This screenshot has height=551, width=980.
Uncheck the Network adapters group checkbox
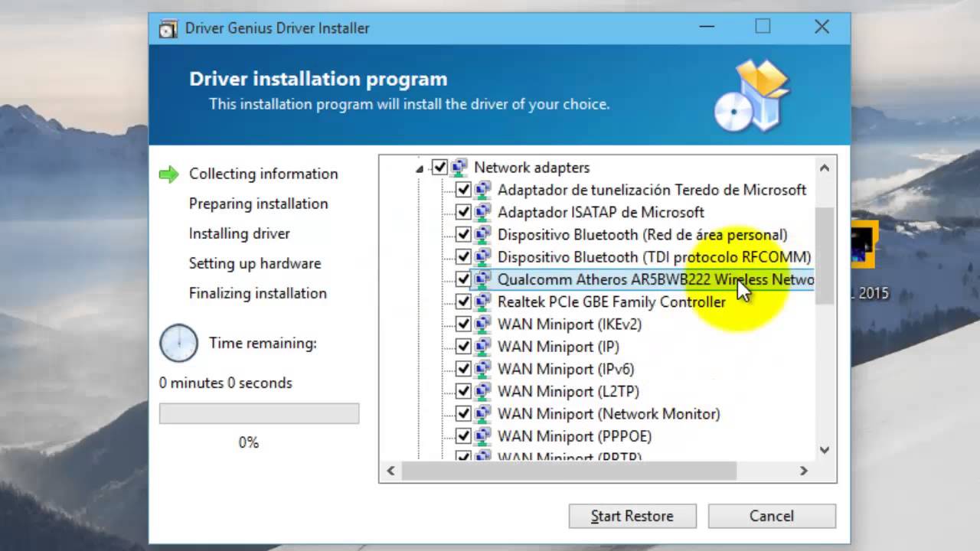[439, 167]
